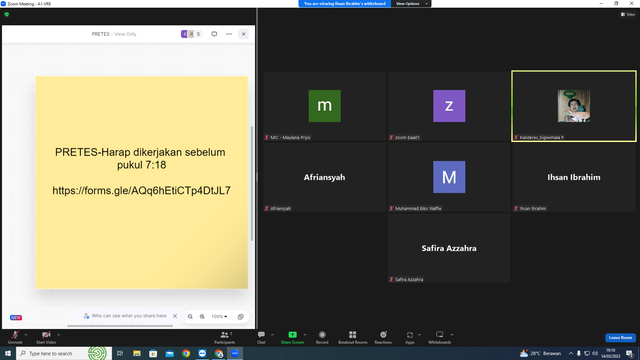Screen dimensions: 640x360
Task: Click the weather widget 28°C Berawan
Action: point(540,353)
